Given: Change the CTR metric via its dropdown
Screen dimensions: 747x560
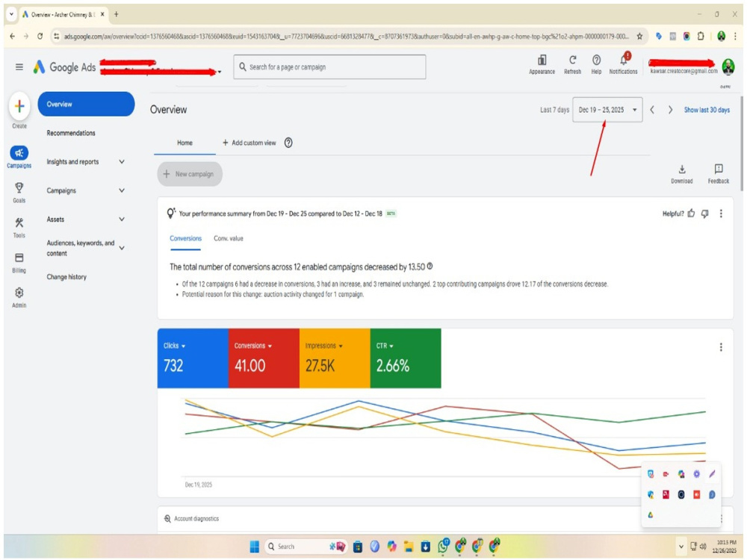Looking at the screenshot, I should (x=391, y=346).
